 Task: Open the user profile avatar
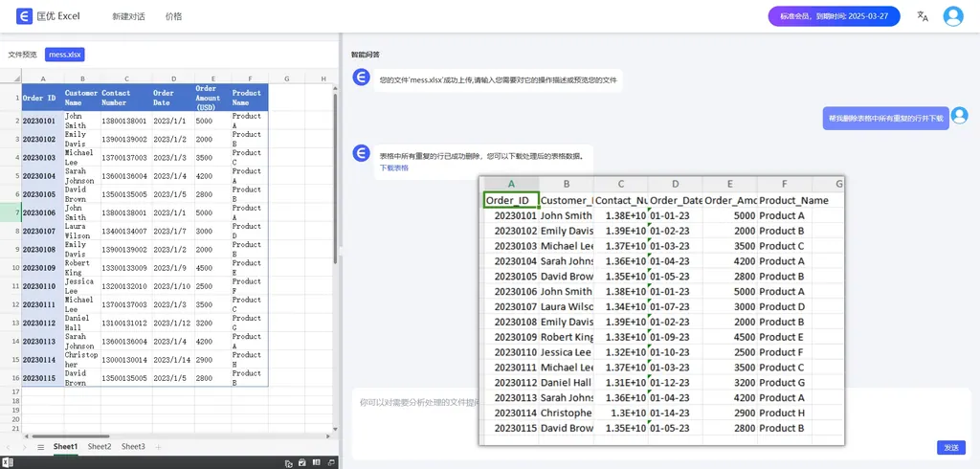point(952,16)
